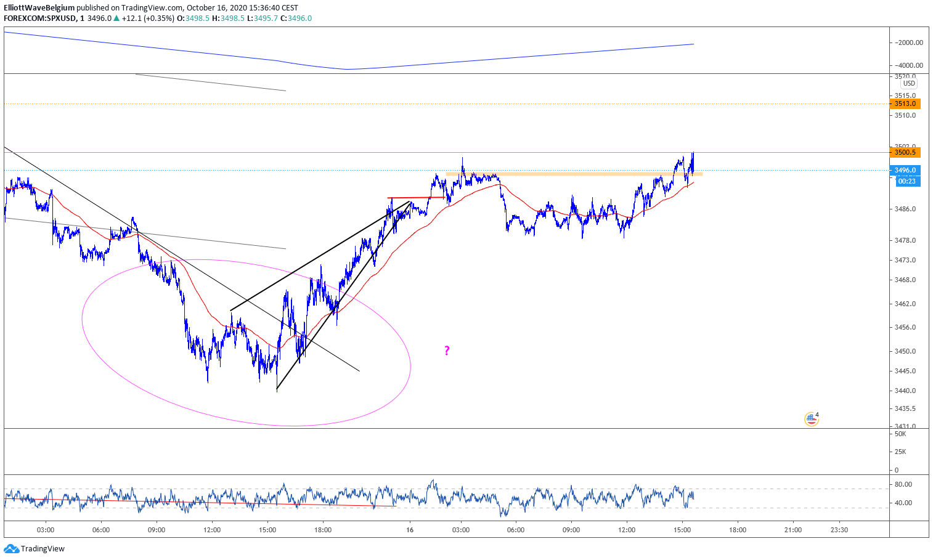Click TradingView.com in the header line

152,8
